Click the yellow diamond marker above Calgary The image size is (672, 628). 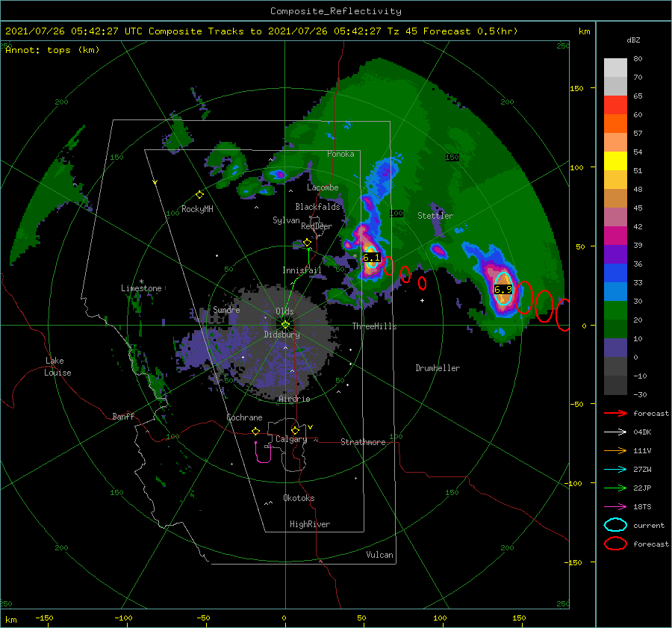295,430
